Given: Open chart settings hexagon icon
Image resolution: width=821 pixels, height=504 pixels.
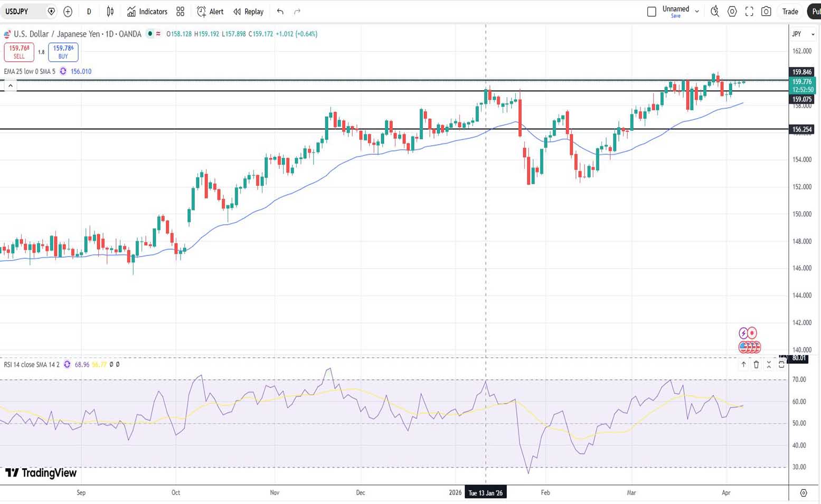Looking at the screenshot, I should 732,12.
